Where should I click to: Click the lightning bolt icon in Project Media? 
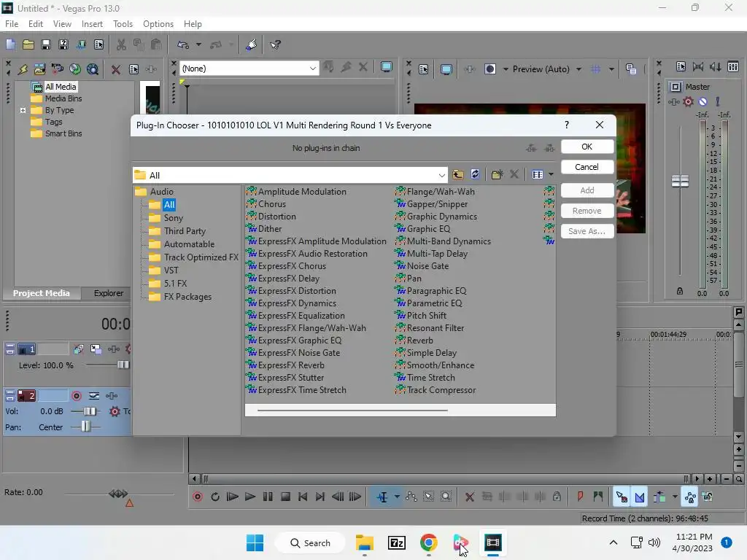pyautogui.click(x=23, y=69)
